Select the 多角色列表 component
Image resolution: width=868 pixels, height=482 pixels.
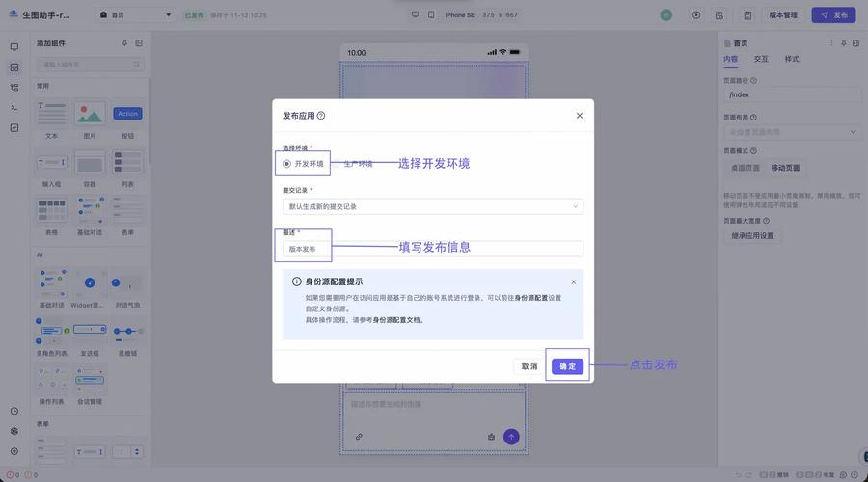[51, 337]
